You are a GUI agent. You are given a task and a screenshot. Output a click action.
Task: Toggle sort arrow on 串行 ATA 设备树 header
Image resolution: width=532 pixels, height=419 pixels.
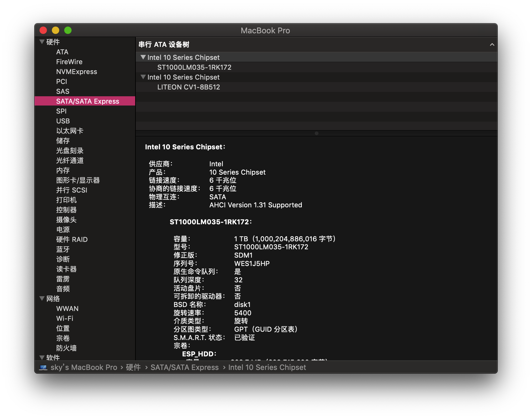point(492,44)
